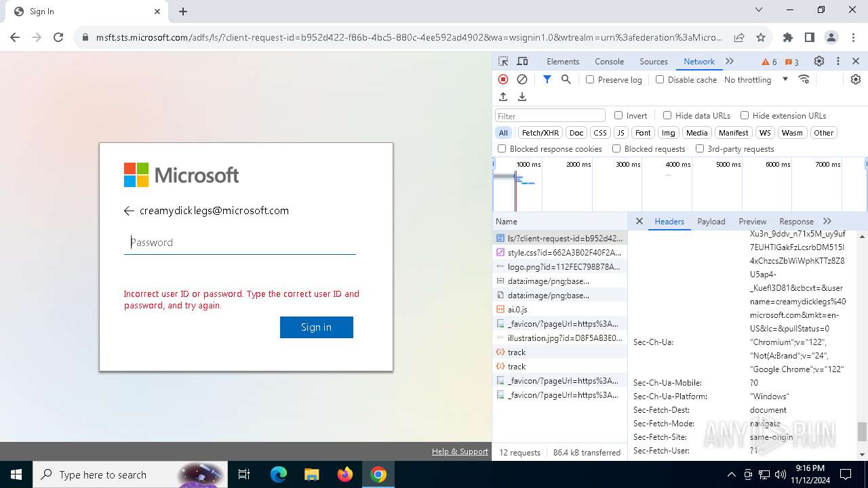
Task: Select the style.css request row
Action: point(560,252)
